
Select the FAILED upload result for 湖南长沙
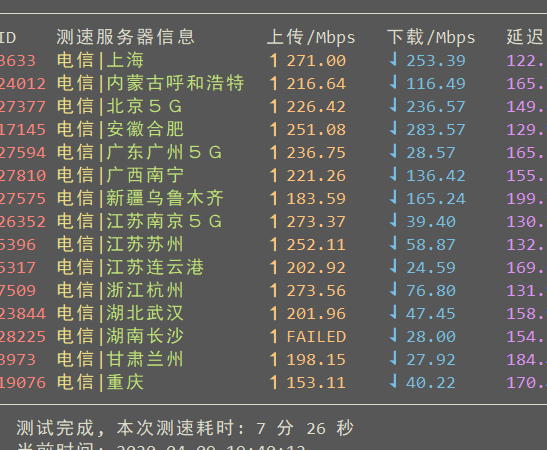tap(316, 337)
